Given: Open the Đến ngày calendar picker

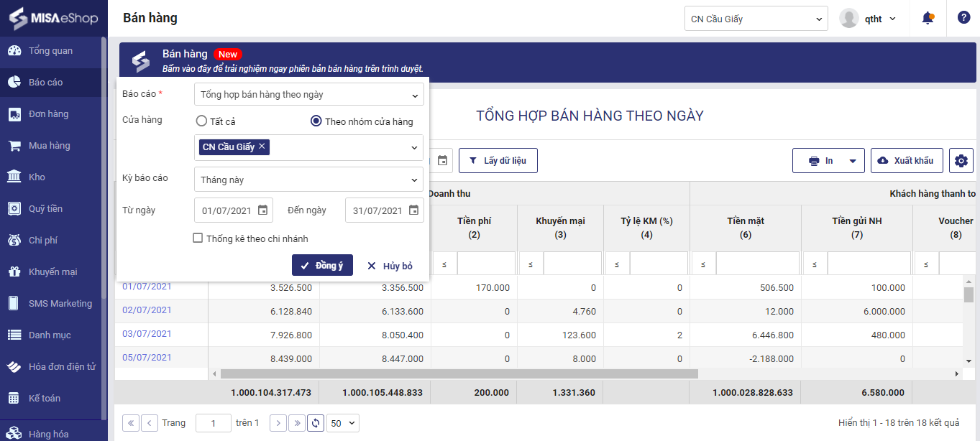Looking at the screenshot, I should coord(413,210).
